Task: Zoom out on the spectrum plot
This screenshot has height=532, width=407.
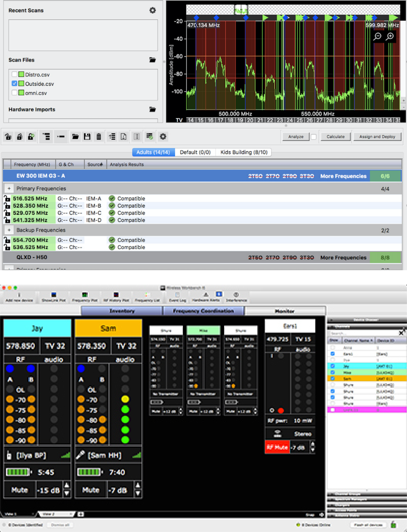Action: pos(377,36)
